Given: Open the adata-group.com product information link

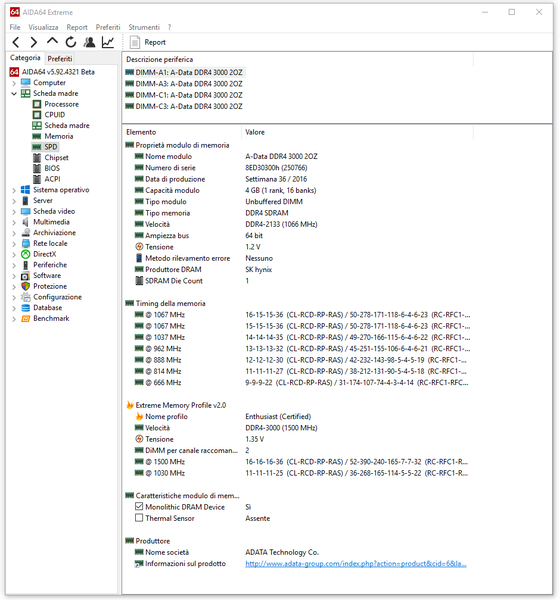Looking at the screenshot, I should click(x=356, y=564).
